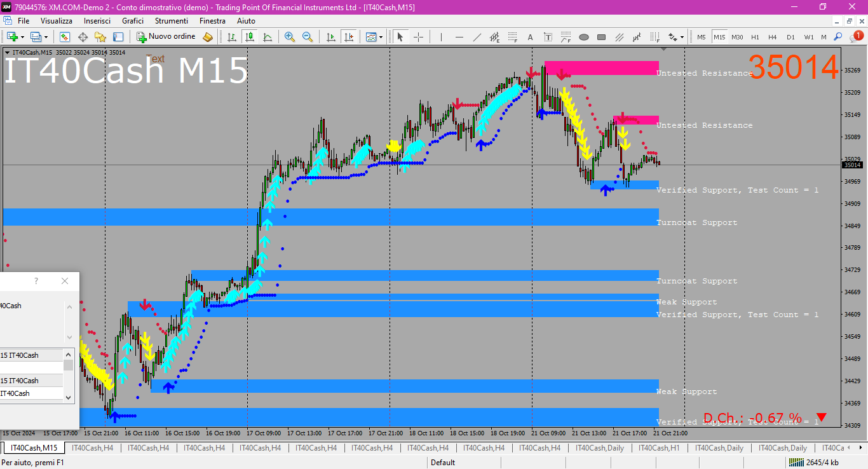
Task: Switch timeframe to W1
Action: pos(808,37)
